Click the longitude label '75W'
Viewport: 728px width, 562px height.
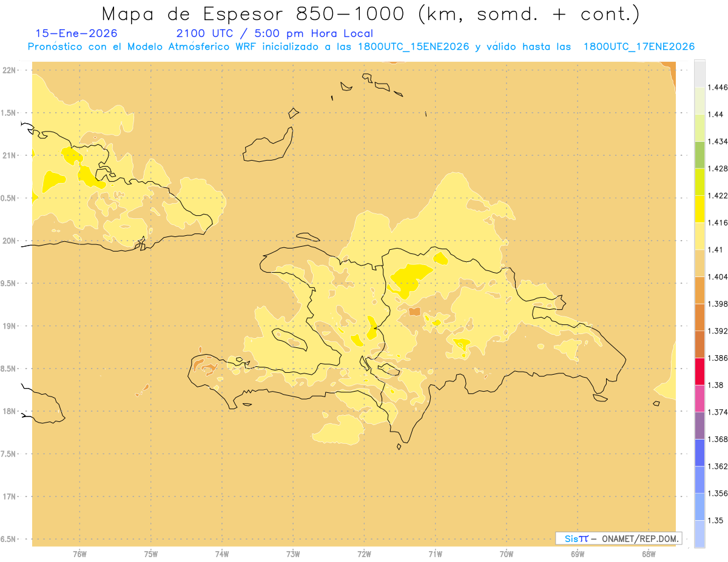[x=151, y=554]
